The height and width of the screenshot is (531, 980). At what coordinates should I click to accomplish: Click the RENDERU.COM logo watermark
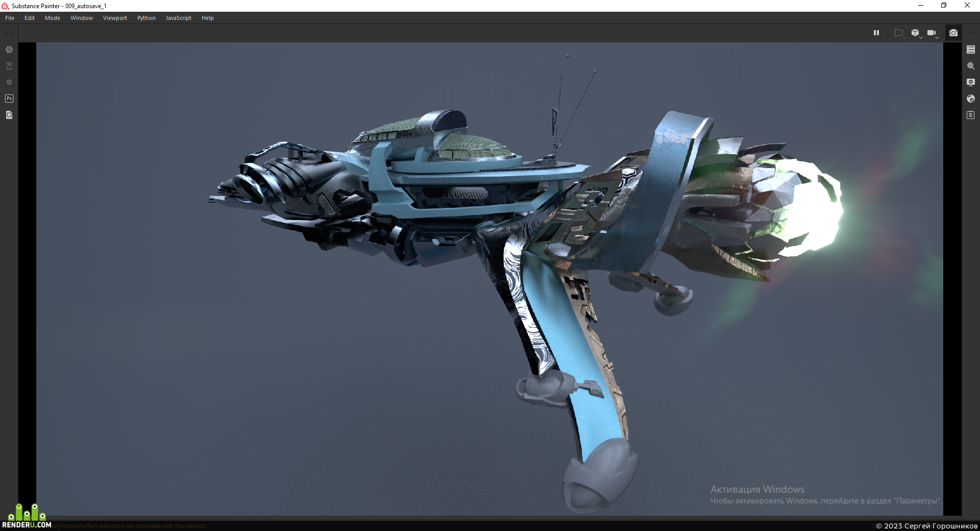tap(27, 516)
